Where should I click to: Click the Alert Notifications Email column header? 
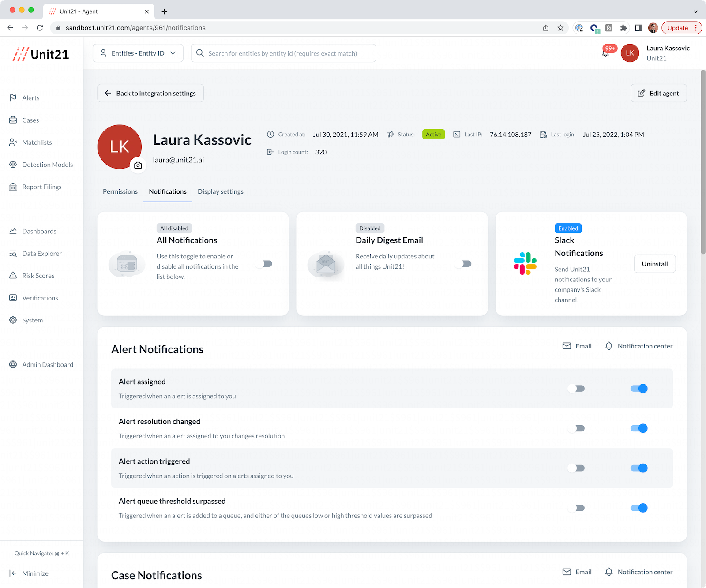point(577,346)
